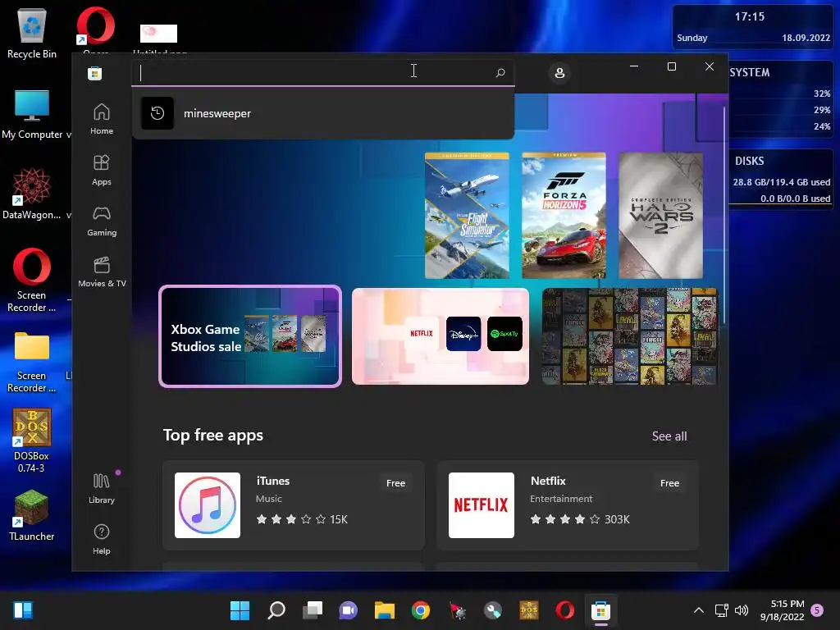Open the movie posters collage card
Screen dimensions: 840x630
pyautogui.click(x=630, y=336)
